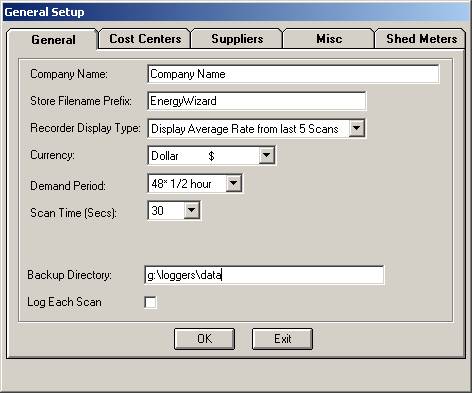Select the Misc tab
Screen dimensions: 472x393
pos(329,39)
